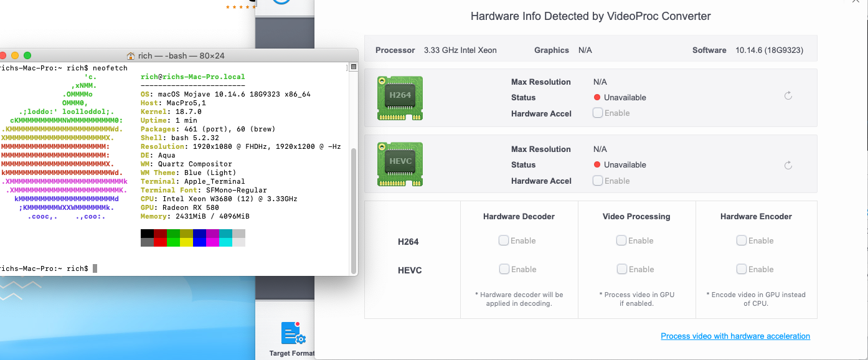This screenshot has width=868, height=360.
Task: Click the 'Resolution: 1920x1080' line in Terminal
Action: [241, 146]
